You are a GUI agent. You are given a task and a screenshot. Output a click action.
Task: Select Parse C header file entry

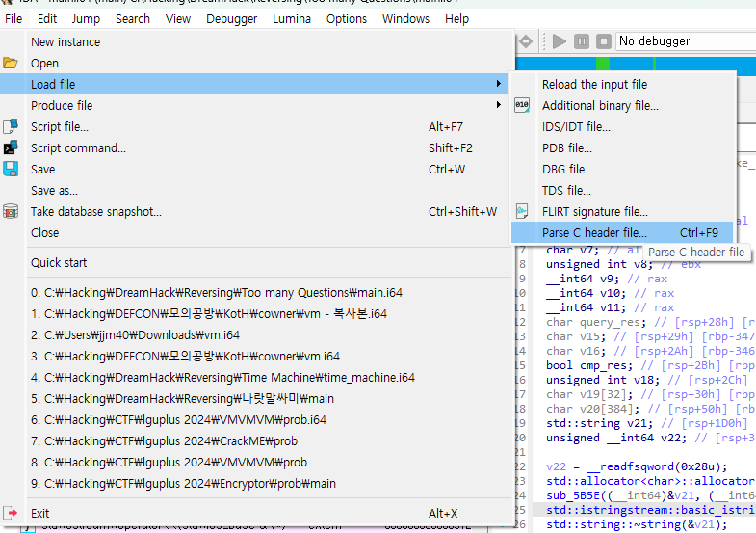(x=594, y=232)
